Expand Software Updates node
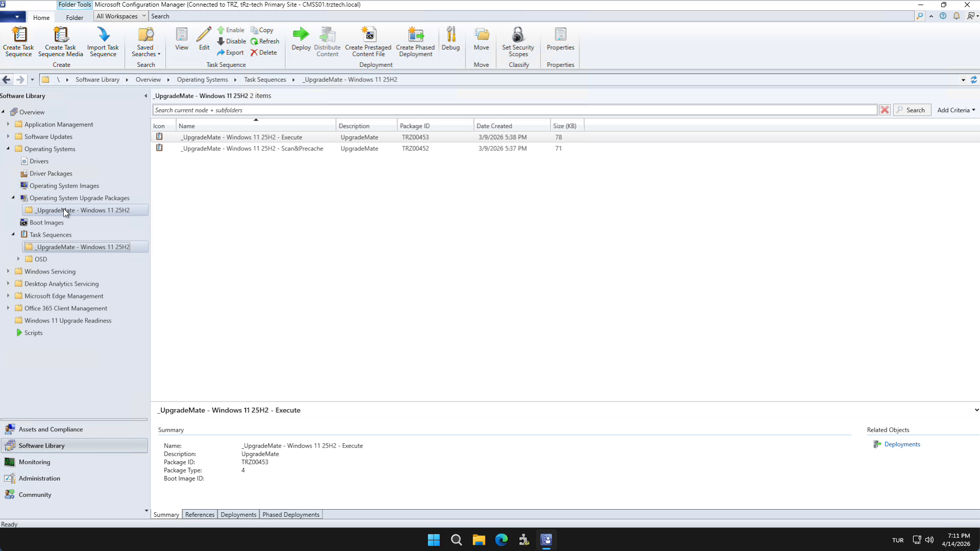The width and height of the screenshot is (980, 551). tap(8, 136)
